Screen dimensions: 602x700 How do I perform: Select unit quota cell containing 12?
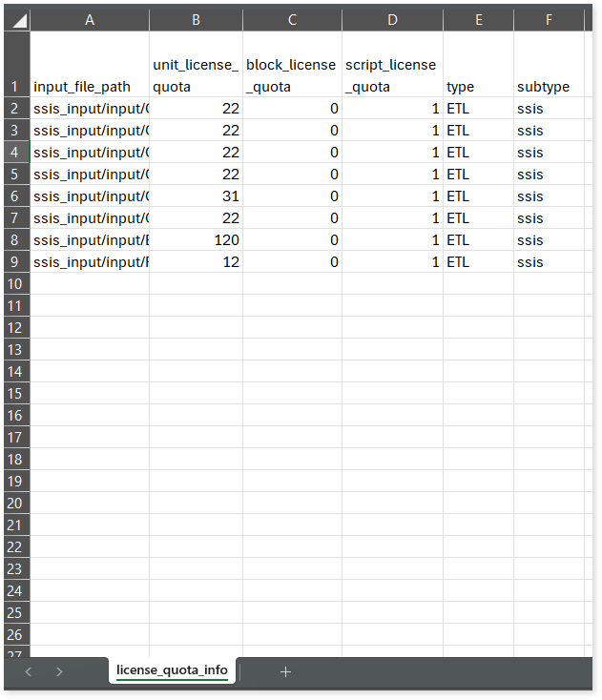pyautogui.click(x=196, y=262)
